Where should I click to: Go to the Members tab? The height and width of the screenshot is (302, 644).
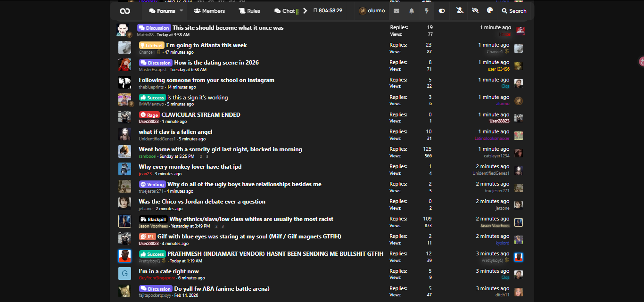[209, 11]
